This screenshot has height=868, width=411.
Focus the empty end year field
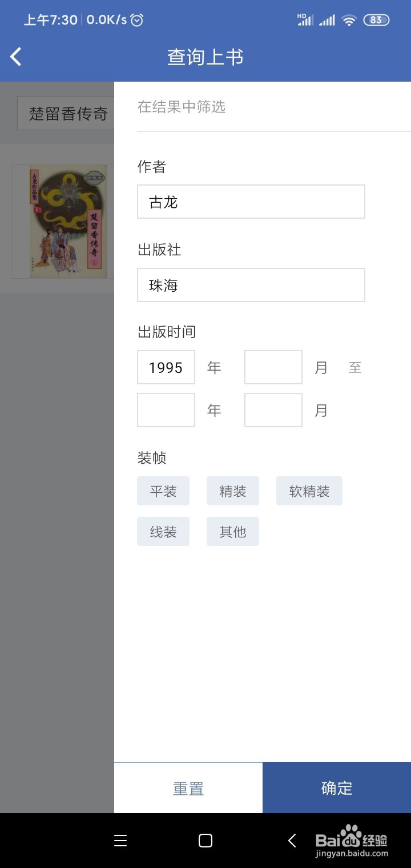(166, 410)
